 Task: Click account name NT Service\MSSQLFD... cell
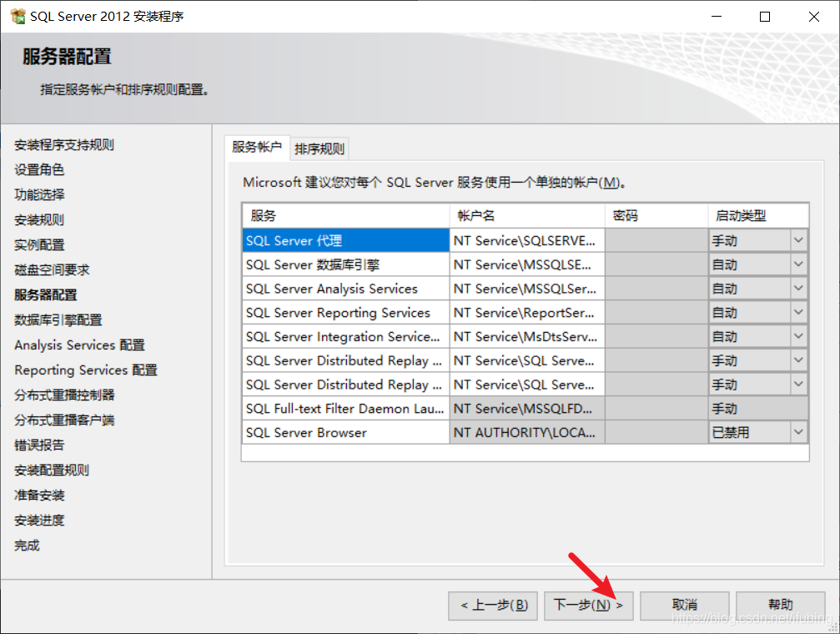527,409
